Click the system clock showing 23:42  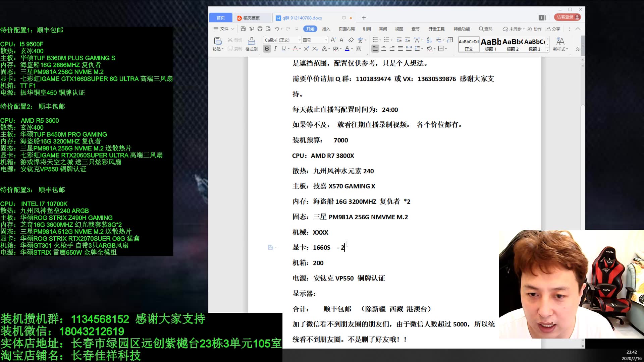631,352
